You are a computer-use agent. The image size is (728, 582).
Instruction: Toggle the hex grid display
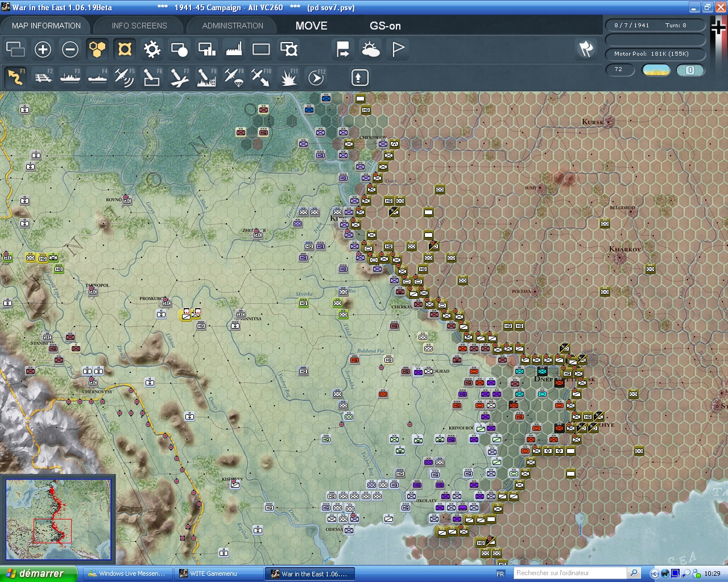coord(97,49)
